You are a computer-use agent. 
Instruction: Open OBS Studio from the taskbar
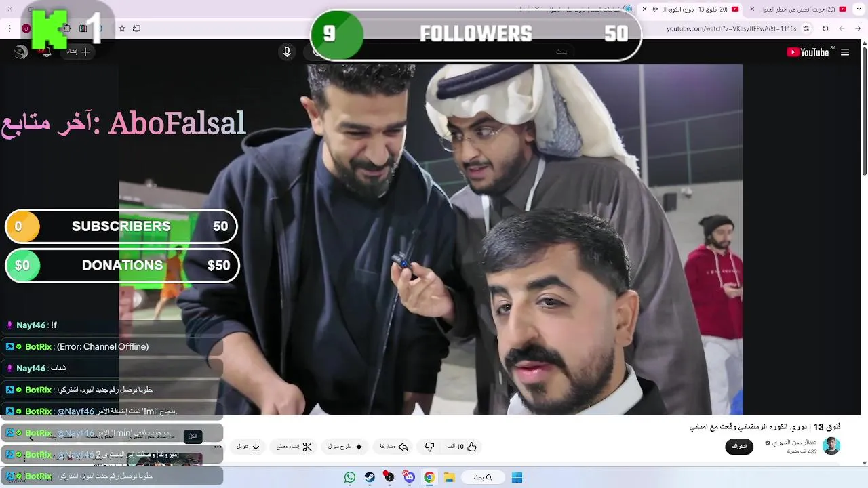(x=389, y=477)
